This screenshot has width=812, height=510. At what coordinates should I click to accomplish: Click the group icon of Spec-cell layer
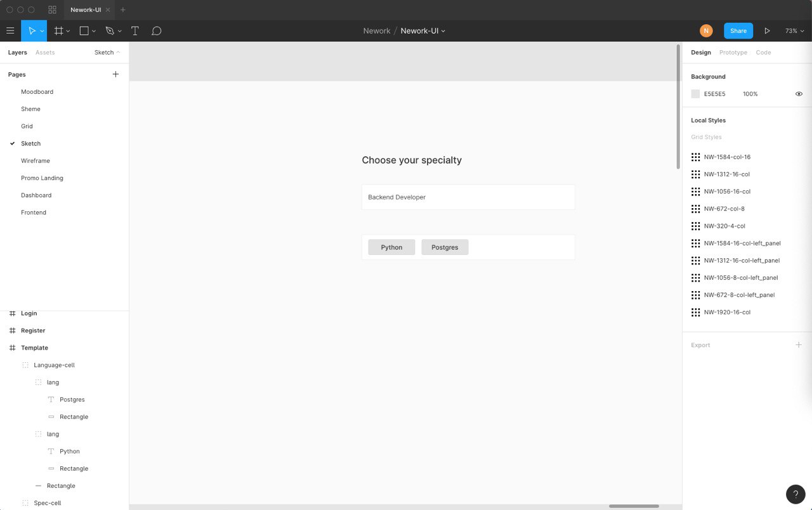click(25, 503)
